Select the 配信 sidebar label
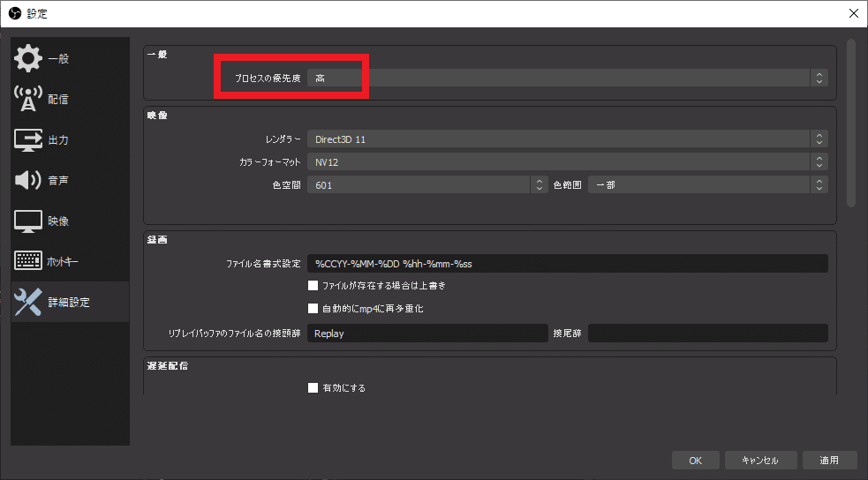 (58, 100)
